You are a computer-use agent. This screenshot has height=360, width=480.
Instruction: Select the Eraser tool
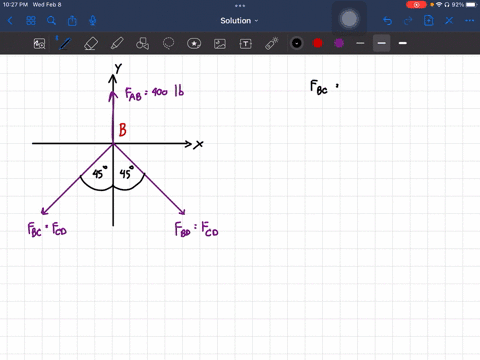[91, 44]
